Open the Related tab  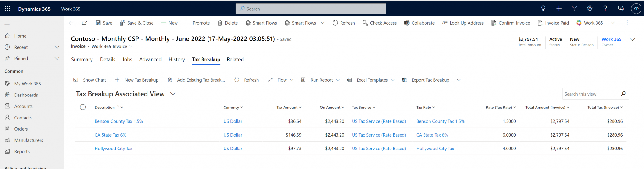(235, 59)
